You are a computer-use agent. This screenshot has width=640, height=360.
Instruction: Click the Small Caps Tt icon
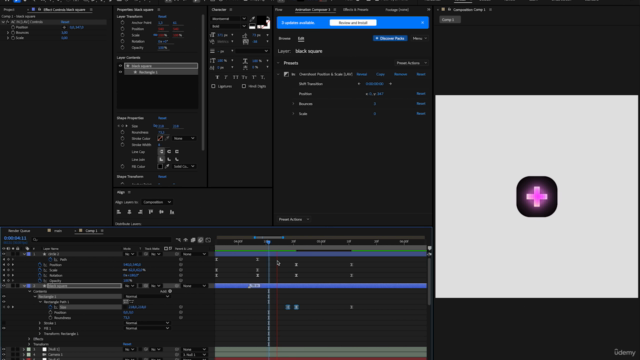coord(244,77)
